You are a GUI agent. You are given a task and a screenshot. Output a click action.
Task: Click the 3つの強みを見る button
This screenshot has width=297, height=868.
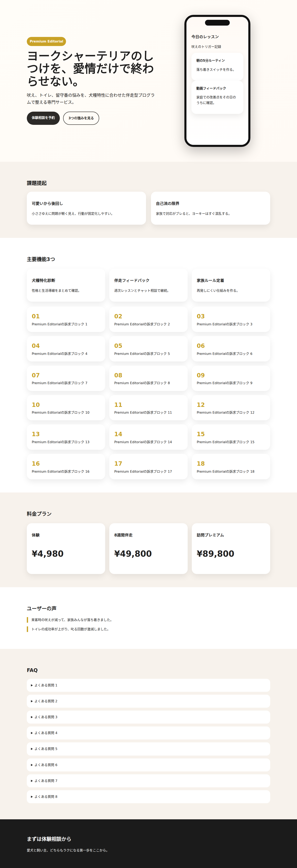coord(81,118)
